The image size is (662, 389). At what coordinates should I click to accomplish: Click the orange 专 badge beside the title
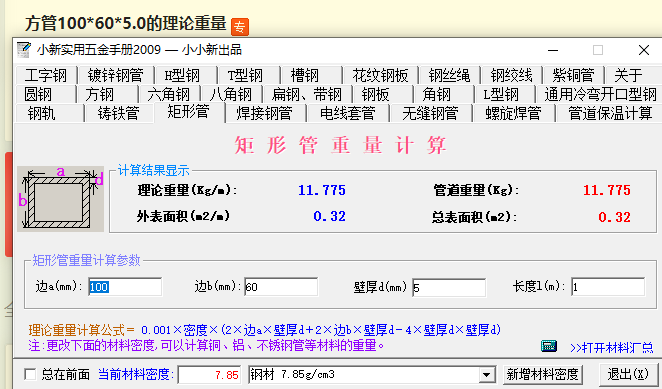pyautogui.click(x=240, y=27)
